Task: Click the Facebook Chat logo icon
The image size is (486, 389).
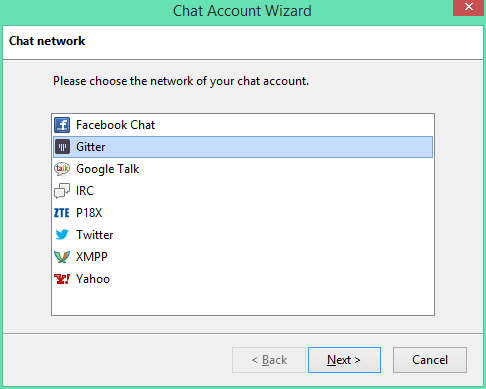Action: click(62, 125)
